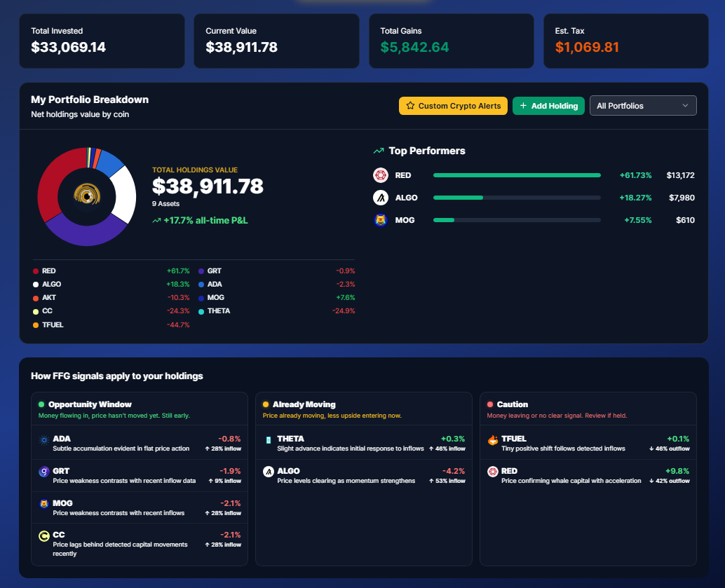Click the trend arrow beside all-time P&L

point(157,221)
